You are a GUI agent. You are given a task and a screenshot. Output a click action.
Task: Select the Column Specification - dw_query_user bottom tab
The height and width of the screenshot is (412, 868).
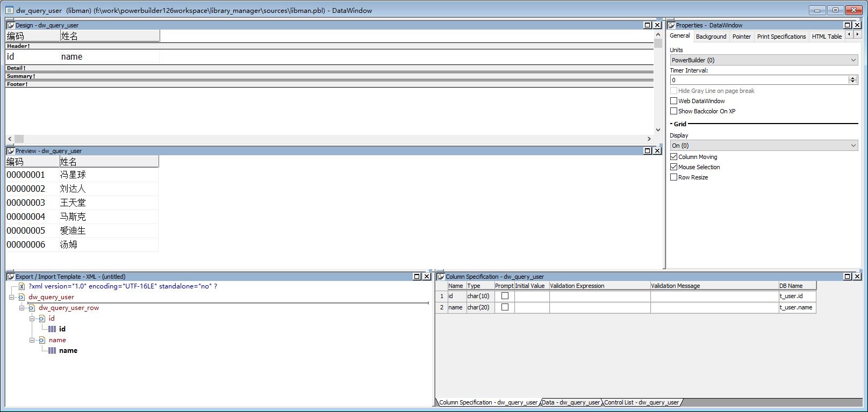tap(488, 402)
